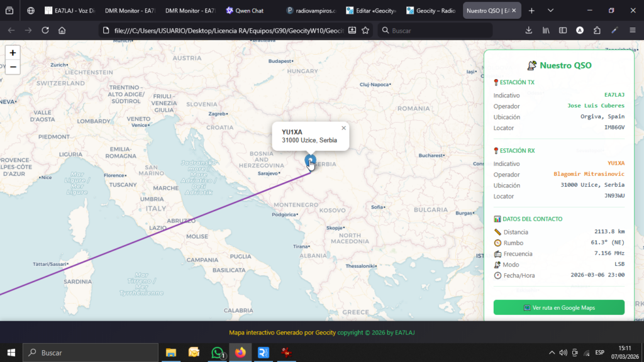Switch to Editar Geocity tab
Screen dimensions: 644x362
(x=370, y=11)
